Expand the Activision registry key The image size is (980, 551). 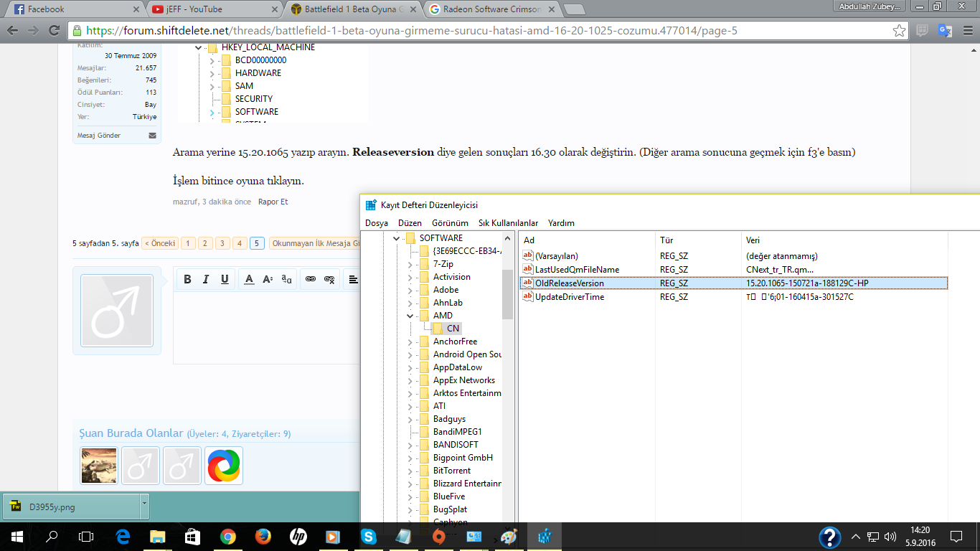(x=410, y=277)
